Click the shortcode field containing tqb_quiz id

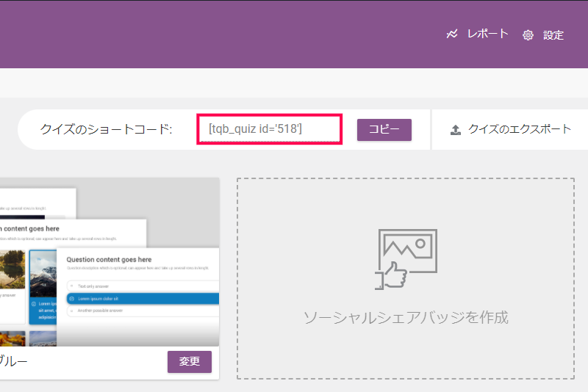coord(268,129)
